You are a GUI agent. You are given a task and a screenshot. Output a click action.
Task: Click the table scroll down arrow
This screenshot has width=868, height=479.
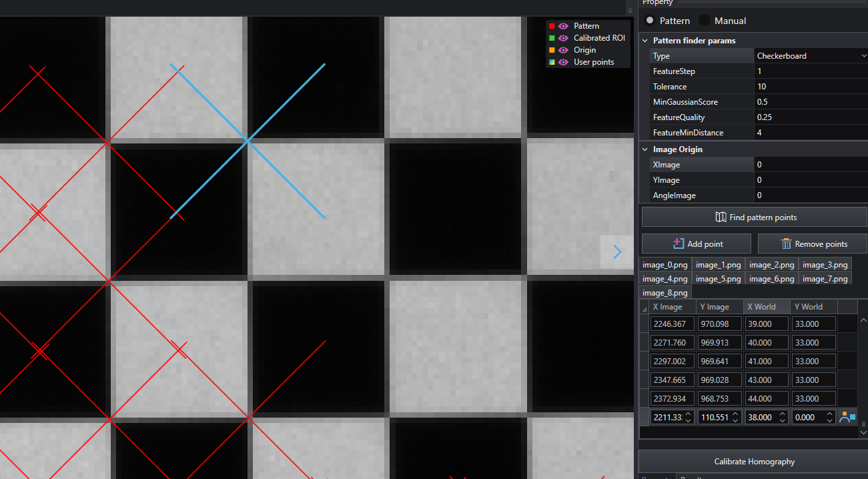click(x=864, y=433)
